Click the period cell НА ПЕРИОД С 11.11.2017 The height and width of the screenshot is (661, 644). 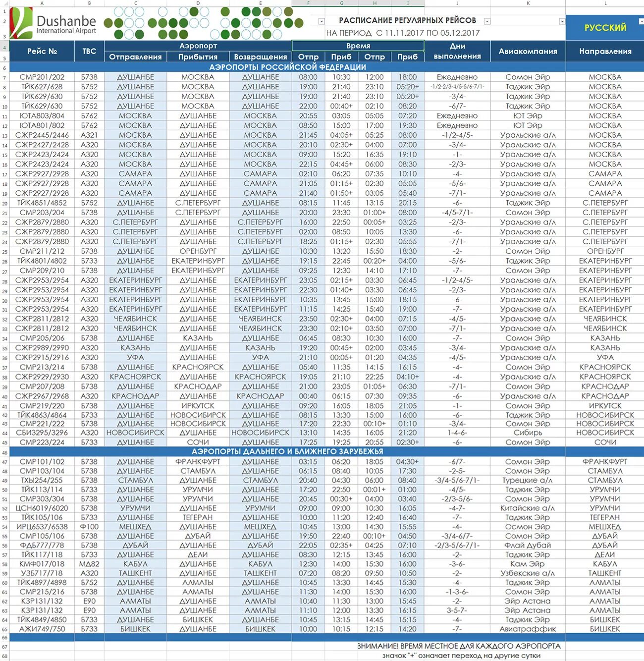tap(403, 33)
